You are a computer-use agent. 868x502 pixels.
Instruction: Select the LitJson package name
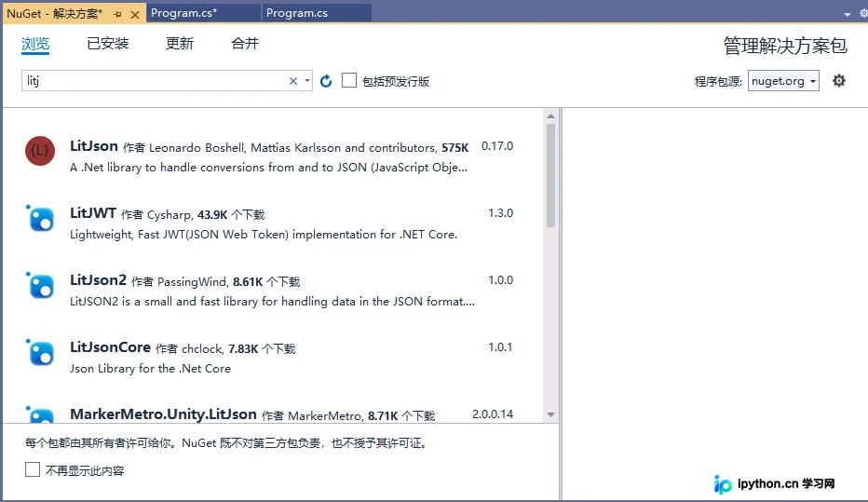point(93,146)
